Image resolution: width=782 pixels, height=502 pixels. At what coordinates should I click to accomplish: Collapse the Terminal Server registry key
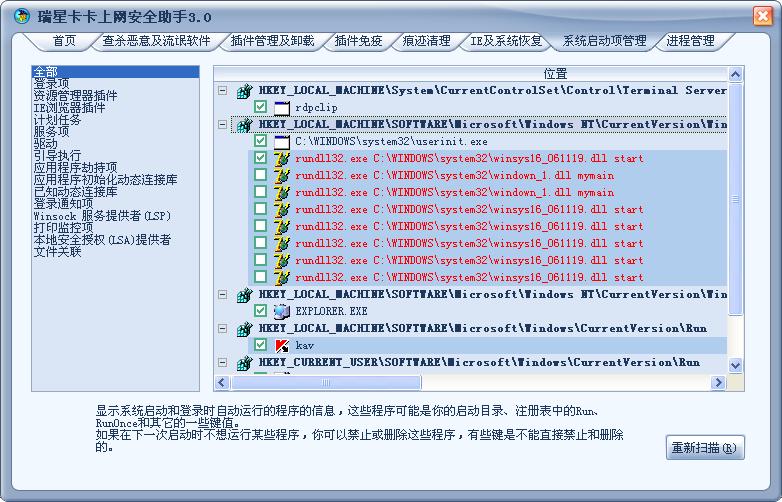pyautogui.click(x=222, y=91)
